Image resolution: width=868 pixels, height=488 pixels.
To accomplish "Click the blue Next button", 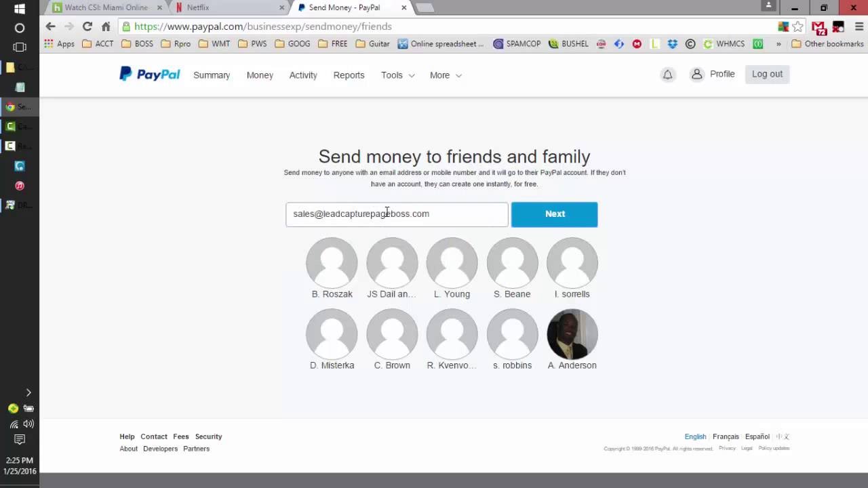I will tap(555, 214).
